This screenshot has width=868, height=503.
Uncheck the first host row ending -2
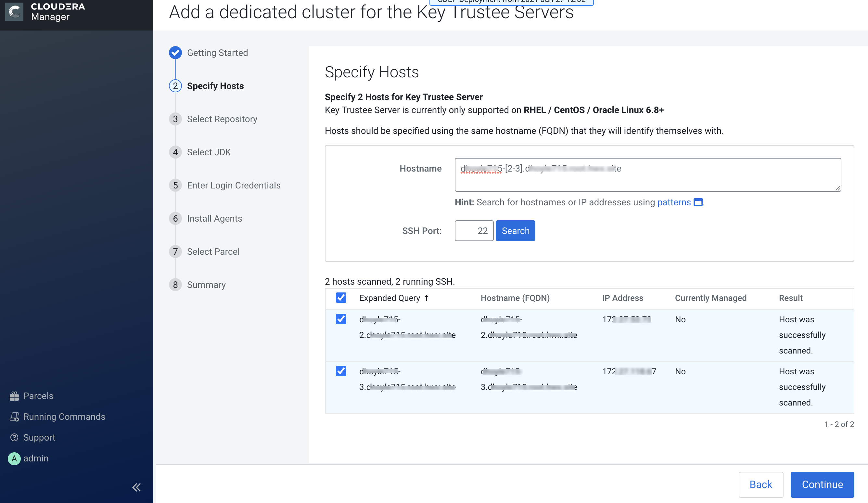tap(341, 319)
